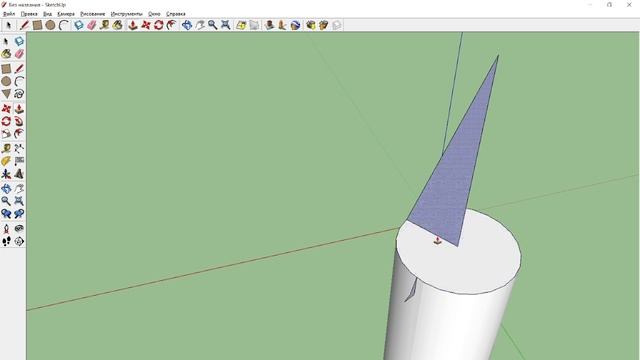This screenshot has height=360, width=640.
Task: Click the Add Location icon
Action: pyautogui.click(x=241, y=25)
